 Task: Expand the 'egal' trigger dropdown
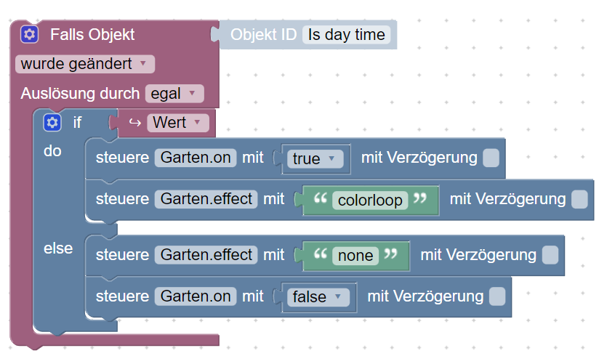click(x=174, y=94)
